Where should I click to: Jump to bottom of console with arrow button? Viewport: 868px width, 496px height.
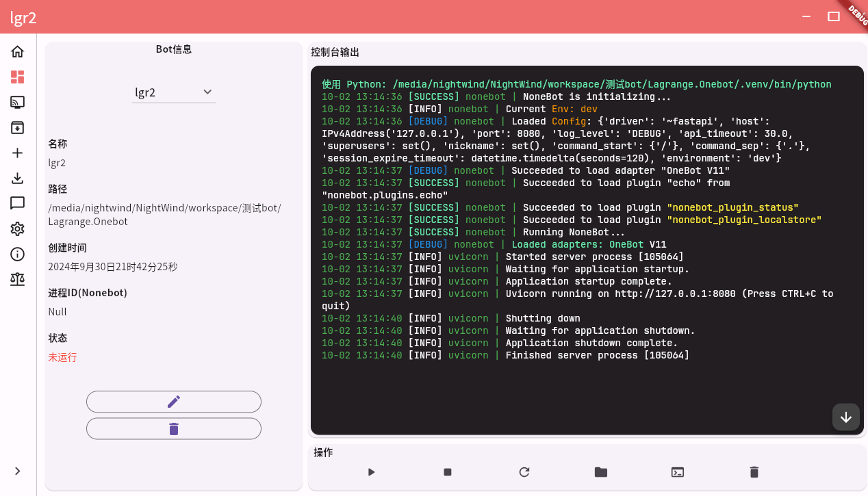click(x=846, y=417)
